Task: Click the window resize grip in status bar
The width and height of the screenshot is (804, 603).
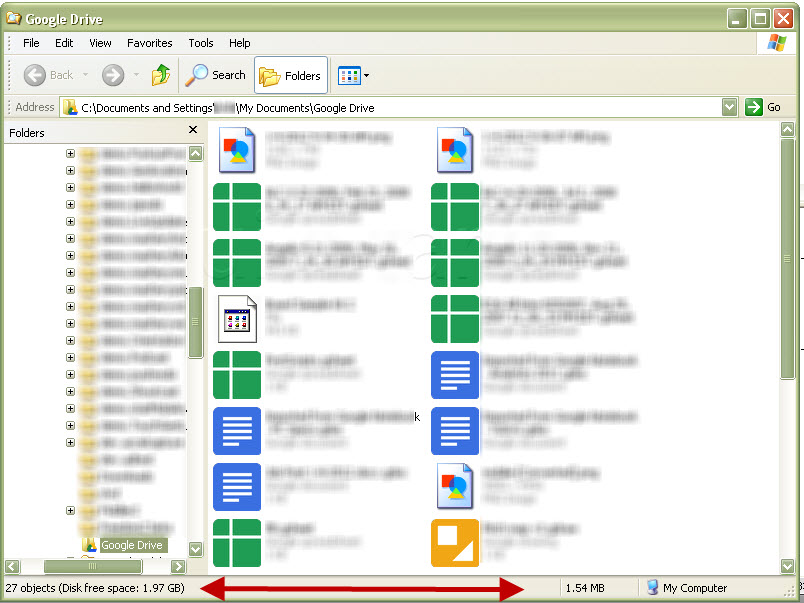Action: (790, 591)
